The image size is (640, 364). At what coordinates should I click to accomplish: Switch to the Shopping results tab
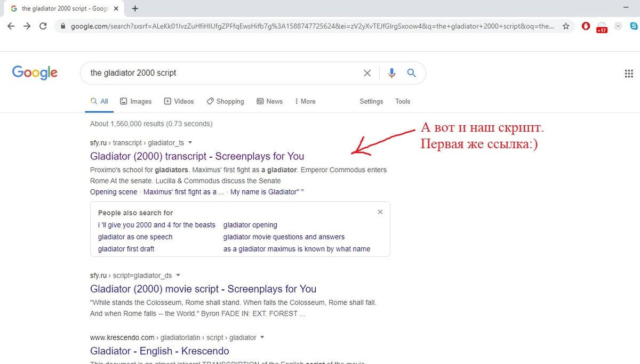coord(225,101)
